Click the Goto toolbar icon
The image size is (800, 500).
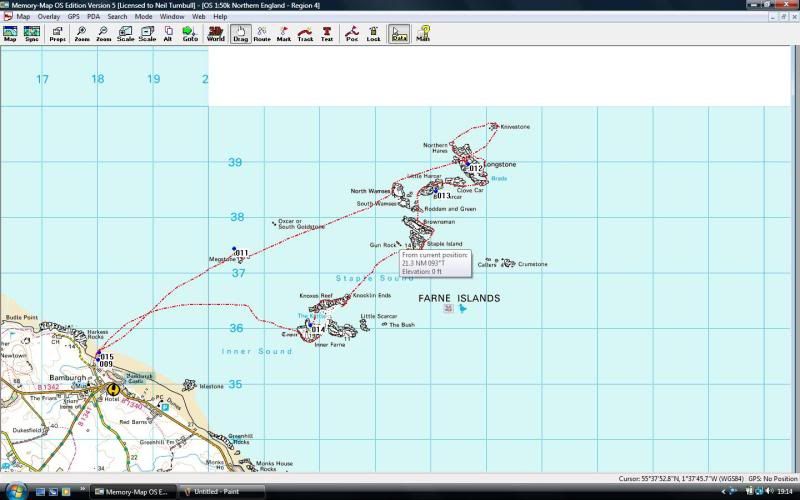(189, 33)
